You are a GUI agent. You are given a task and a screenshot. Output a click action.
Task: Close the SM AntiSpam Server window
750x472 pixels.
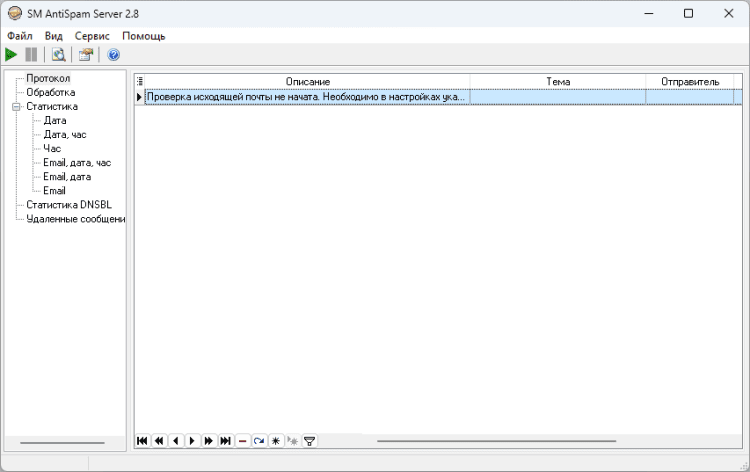(728, 13)
